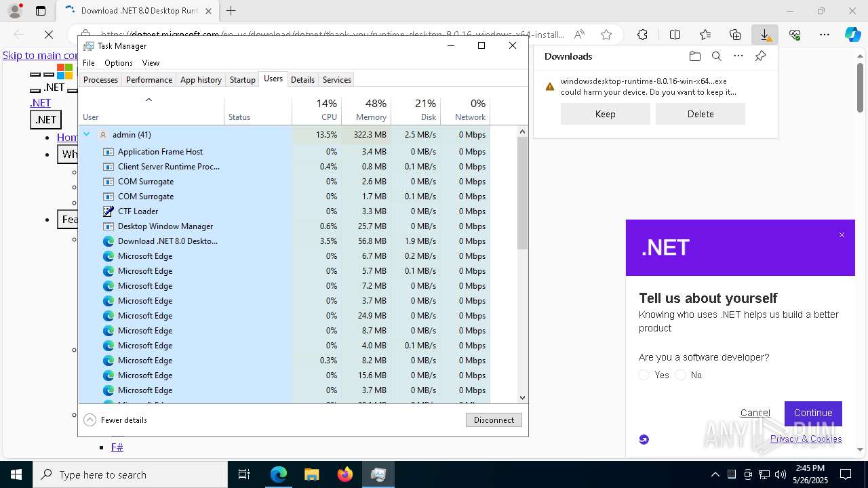Collapse Task Manager with Fewer details
The image size is (868, 488).
click(115, 420)
